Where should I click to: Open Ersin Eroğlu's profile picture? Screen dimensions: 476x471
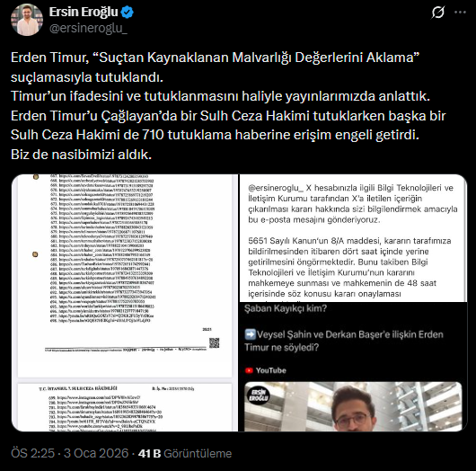coord(27,20)
